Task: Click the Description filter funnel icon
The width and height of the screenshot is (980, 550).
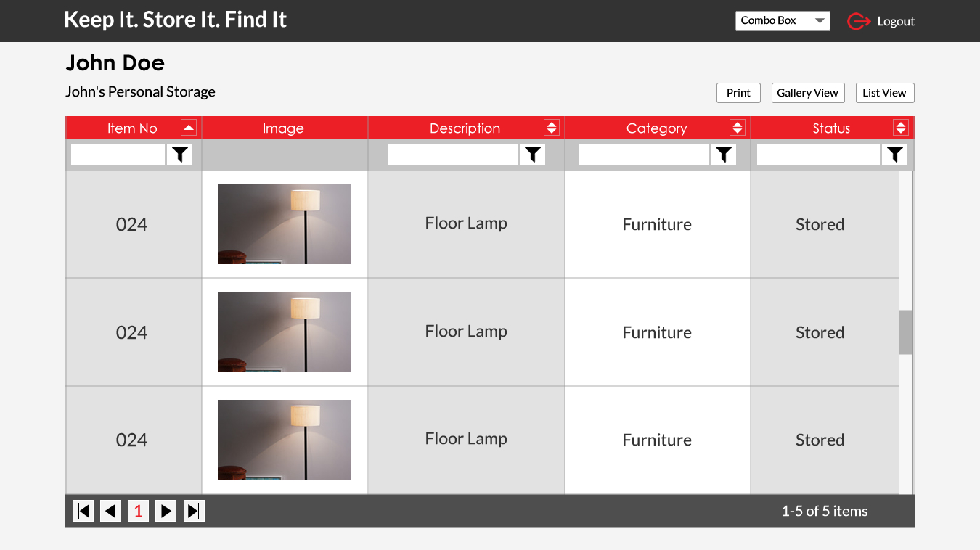Action: [533, 154]
